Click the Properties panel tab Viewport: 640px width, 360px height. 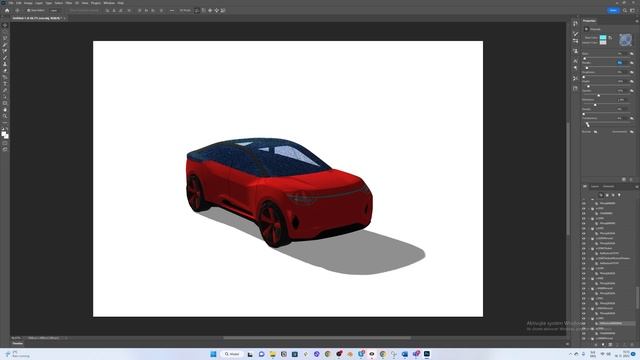coord(589,21)
